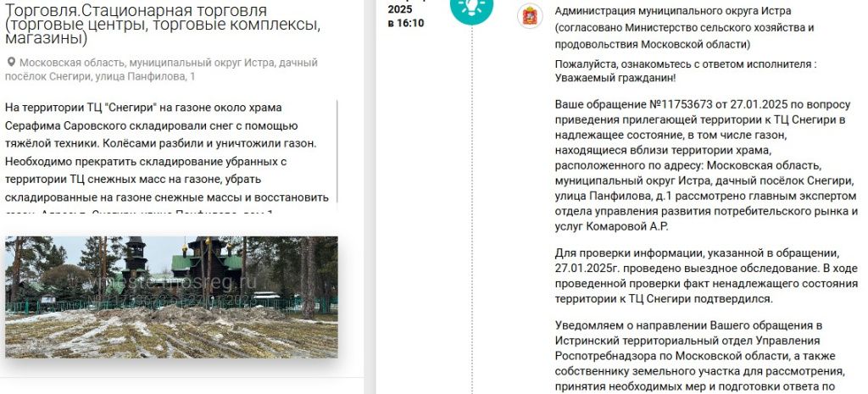This screenshot has height=394, width=868.
Task: Click the "2025 в 16:10" timestamp
Action: [406, 16]
